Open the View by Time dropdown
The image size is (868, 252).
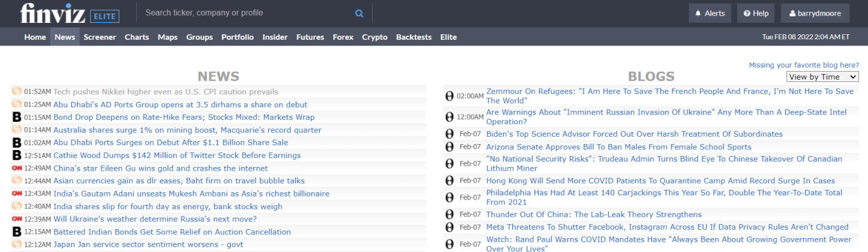pyautogui.click(x=822, y=77)
